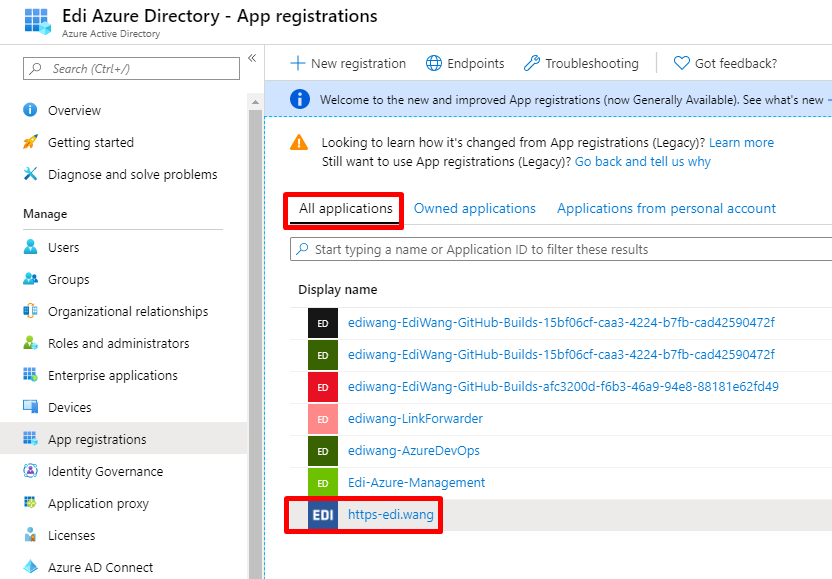The height and width of the screenshot is (579, 832).
Task: Open Groups in the sidebar
Action: (x=68, y=280)
